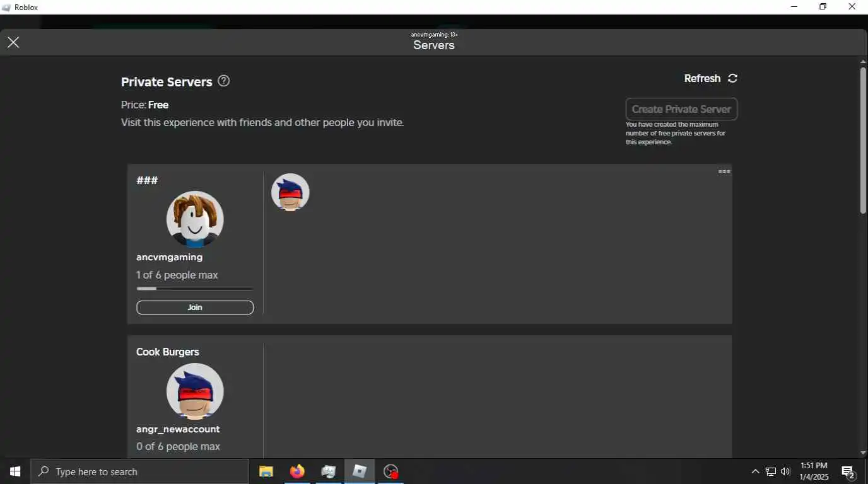Restore down the Roblox window
This screenshot has width=868, height=484.
pos(823,7)
